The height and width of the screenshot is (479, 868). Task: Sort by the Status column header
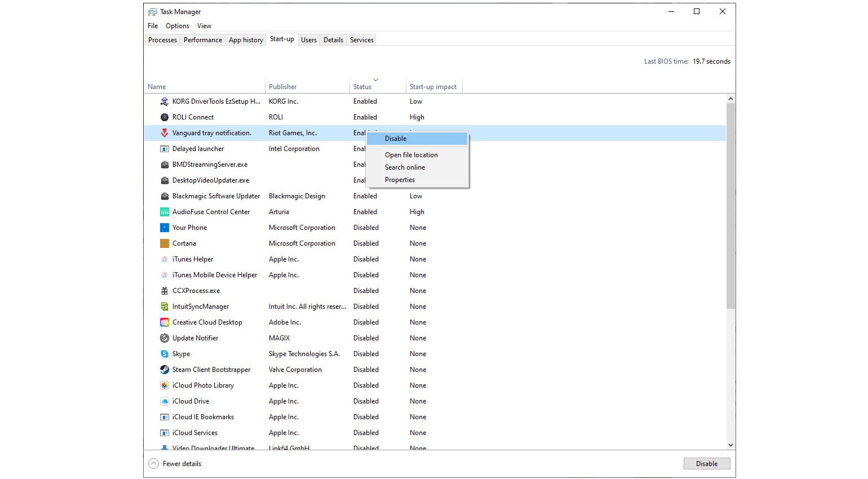pyautogui.click(x=378, y=87)
